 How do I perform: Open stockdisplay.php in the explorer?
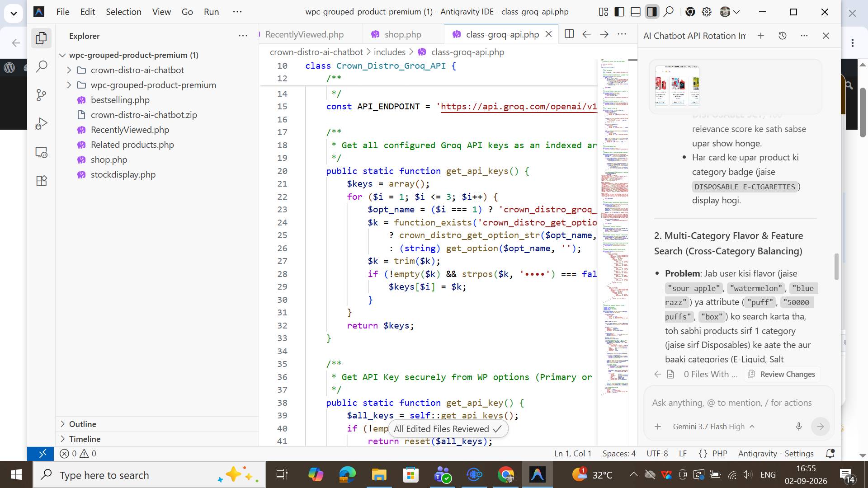[123, 174]
